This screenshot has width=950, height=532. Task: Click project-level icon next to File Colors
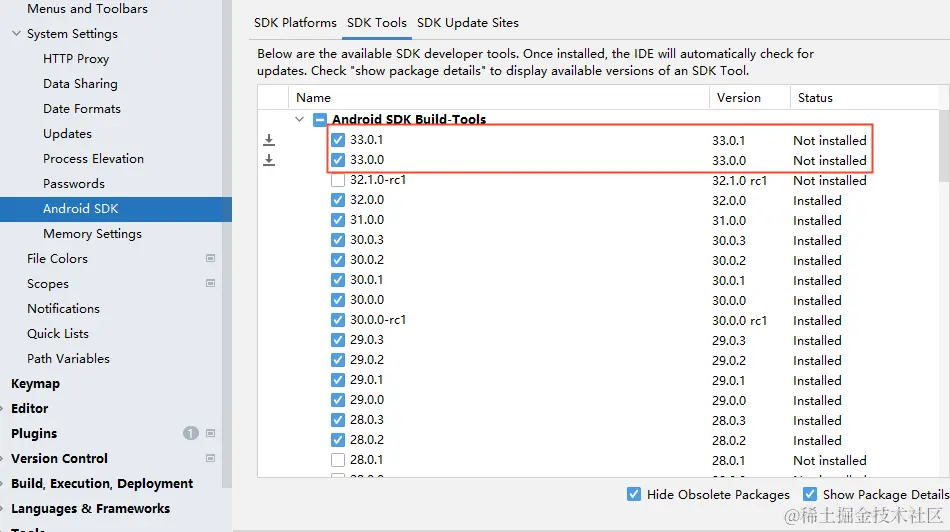210,258
